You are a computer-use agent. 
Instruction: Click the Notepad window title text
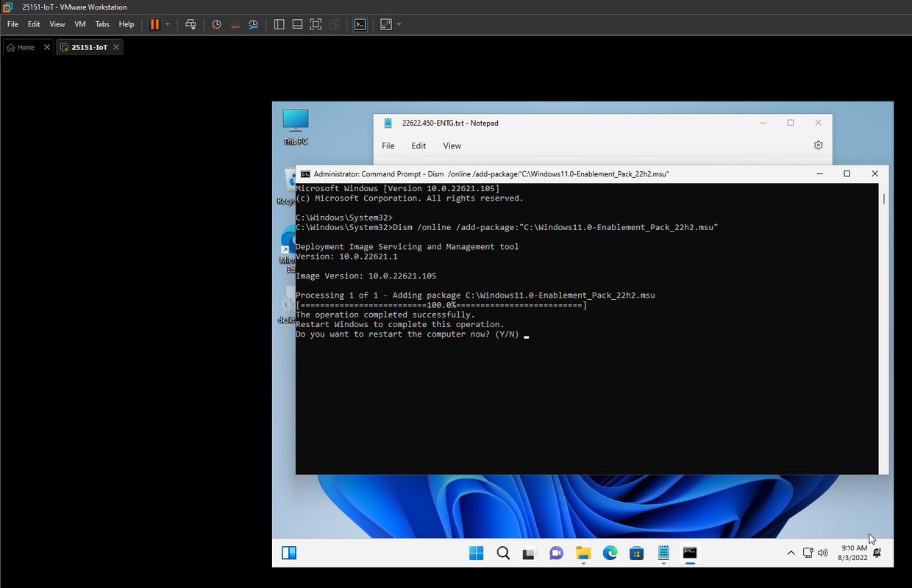(x=450, y=123)
